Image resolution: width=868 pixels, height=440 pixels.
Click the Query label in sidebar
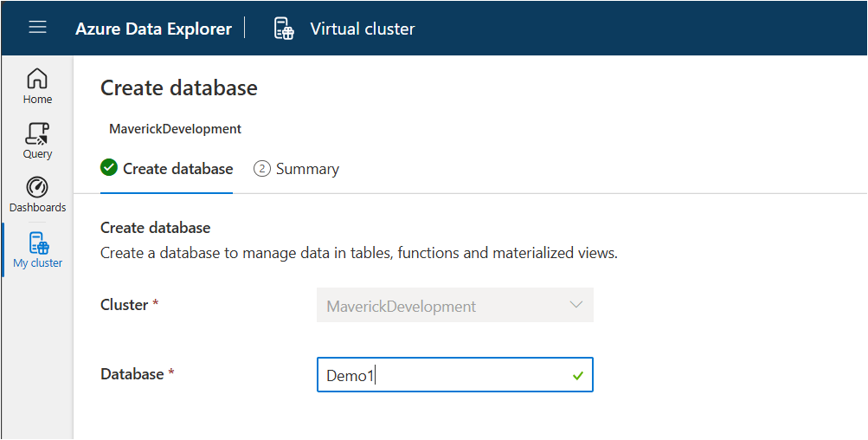coord(37,154)
